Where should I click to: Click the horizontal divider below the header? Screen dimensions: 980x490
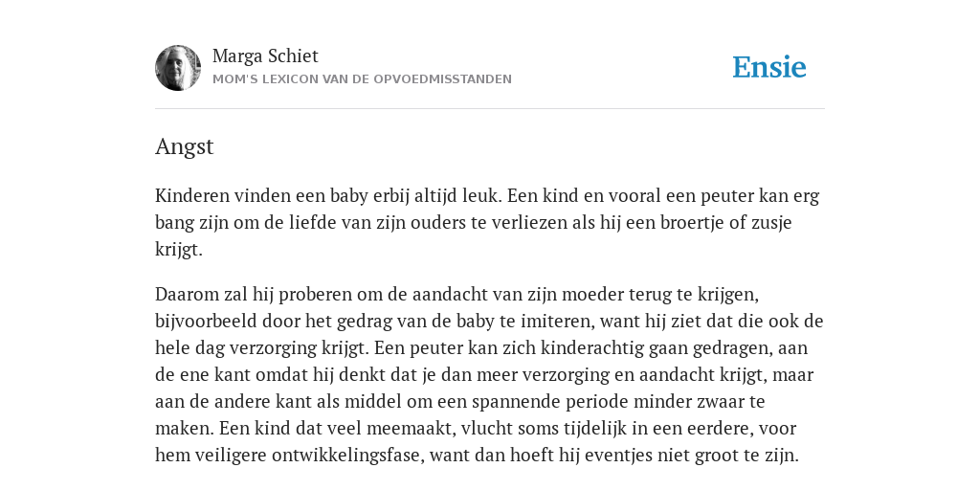(490, 109)
